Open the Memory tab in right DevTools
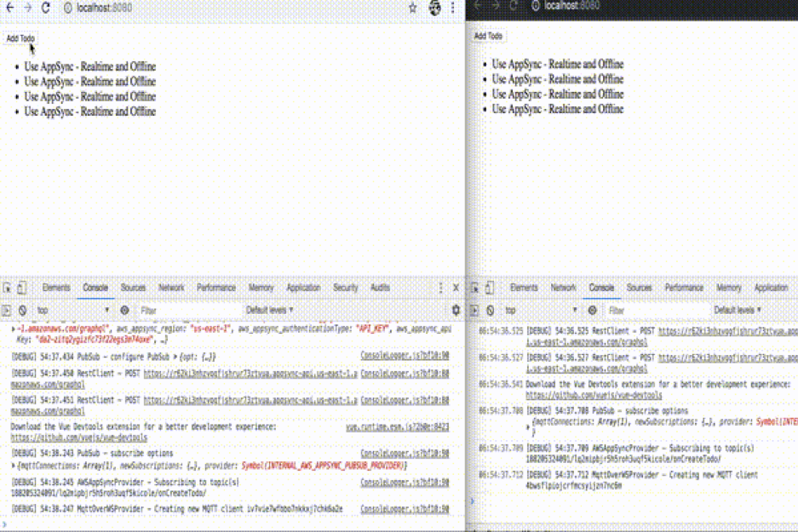 729,288
